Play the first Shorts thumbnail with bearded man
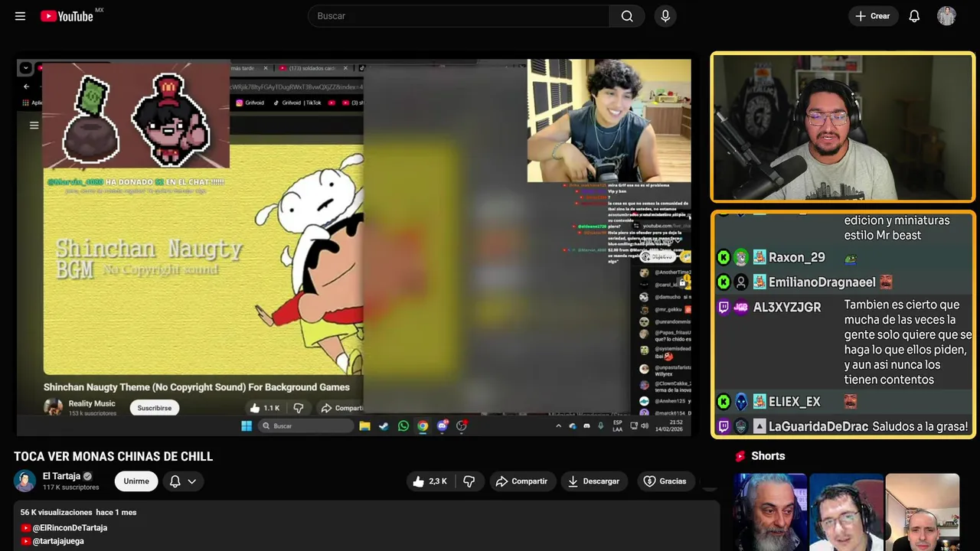Image resolution: width=980 pixels, height=551 pixels. [x=770, y=512]
